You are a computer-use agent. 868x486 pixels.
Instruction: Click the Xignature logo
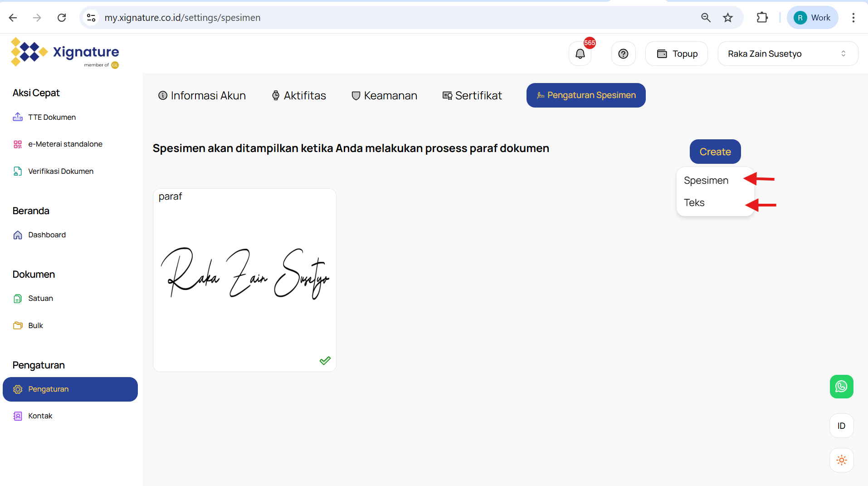[65, 53]
